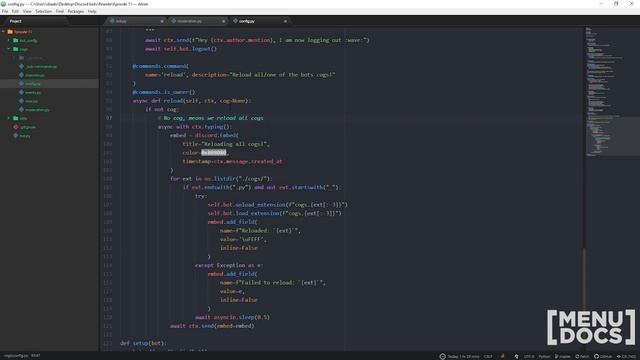Click the 'def setup(bot):' line

(x=143, y=343)
